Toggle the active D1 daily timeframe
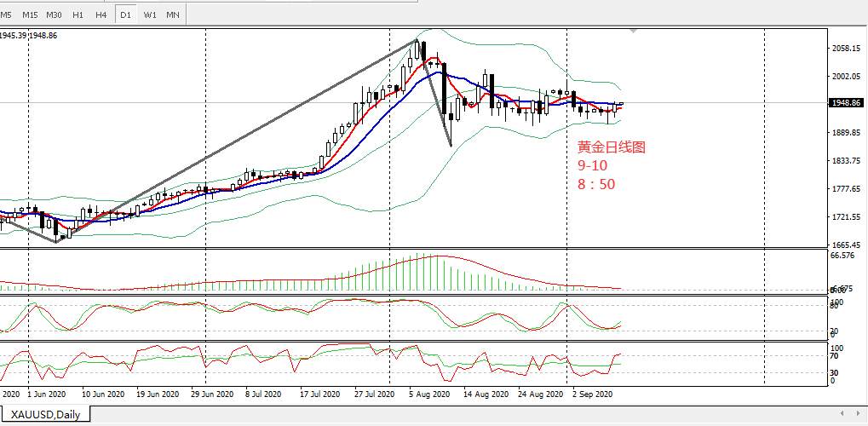 [126, 15]
